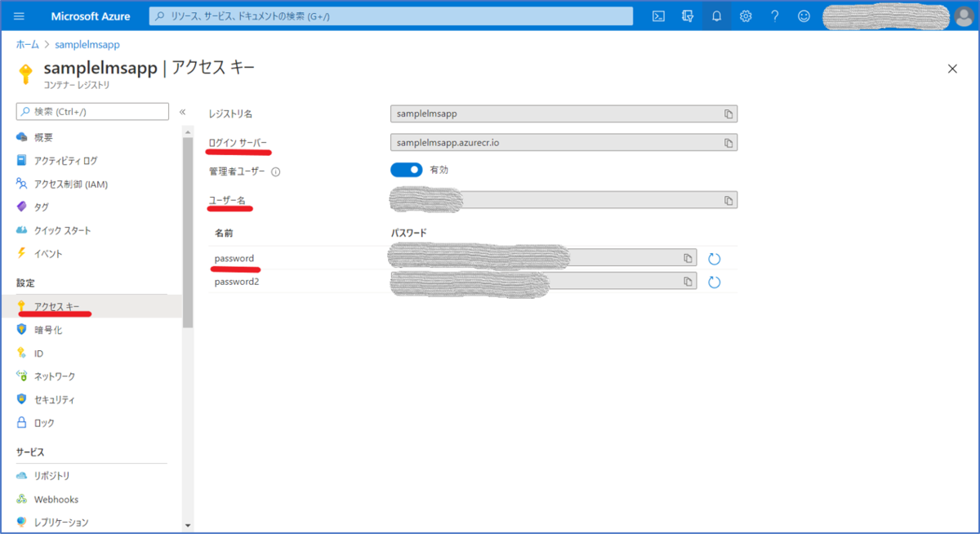The width and height of the screenshot is (980, 534).
Task: Collapse the left navigation menu
Action: tap(183, 112)
